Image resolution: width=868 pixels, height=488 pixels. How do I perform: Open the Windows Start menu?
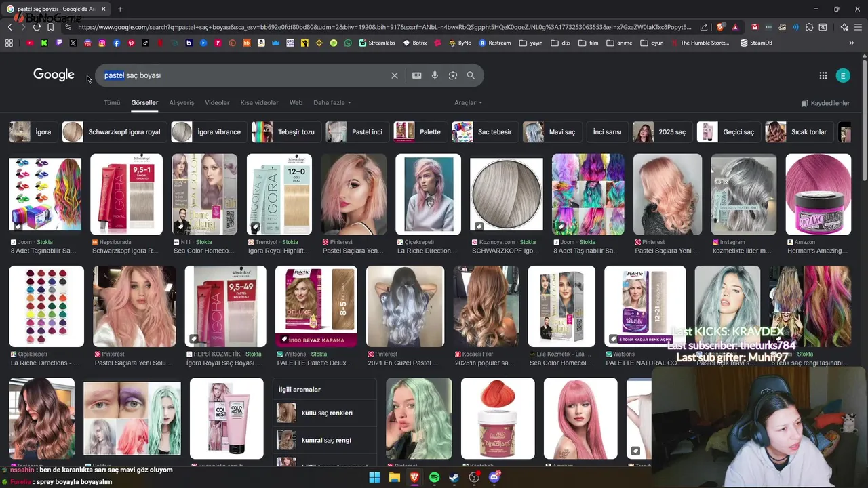[x=374, y=477]
